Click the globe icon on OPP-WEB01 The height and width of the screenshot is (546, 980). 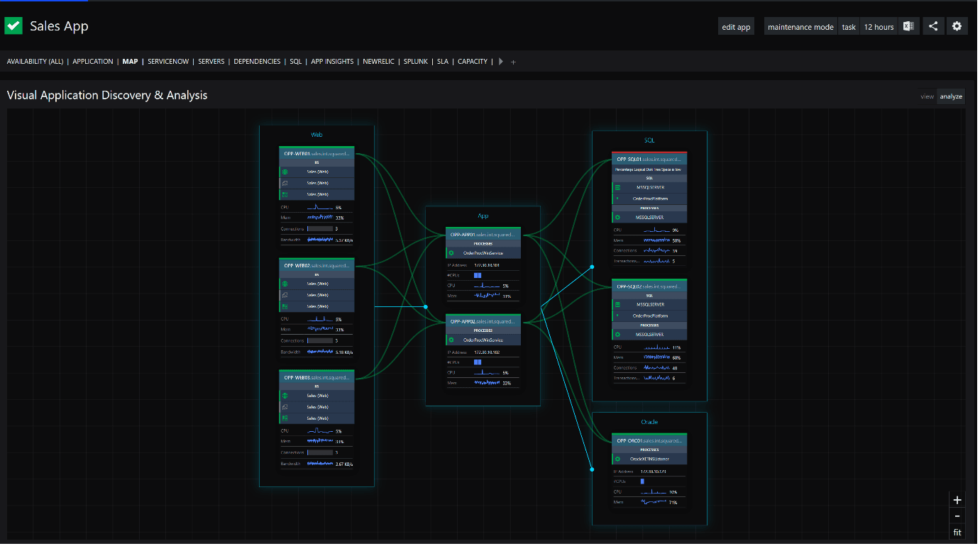point(285,172)
